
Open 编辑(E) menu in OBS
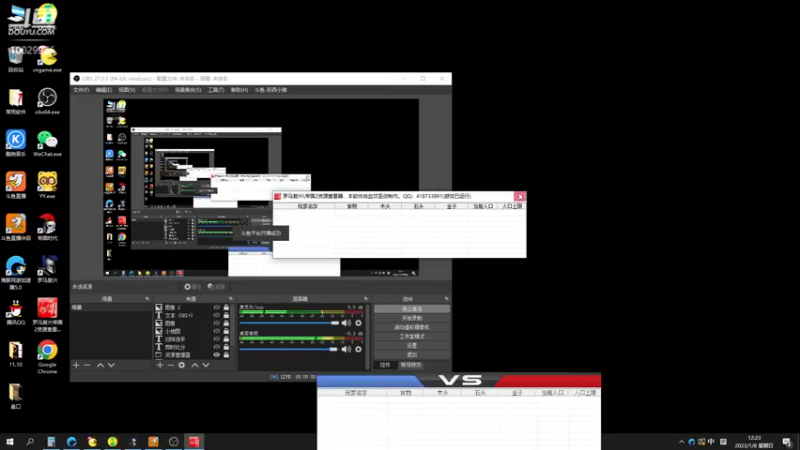coord(104,90)
